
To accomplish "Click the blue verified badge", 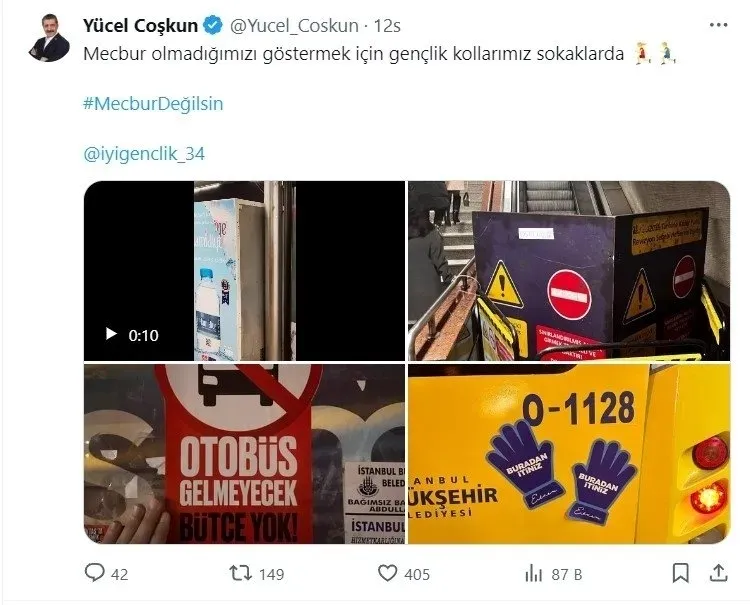I will pyautogui.click(x=213, y=25).
